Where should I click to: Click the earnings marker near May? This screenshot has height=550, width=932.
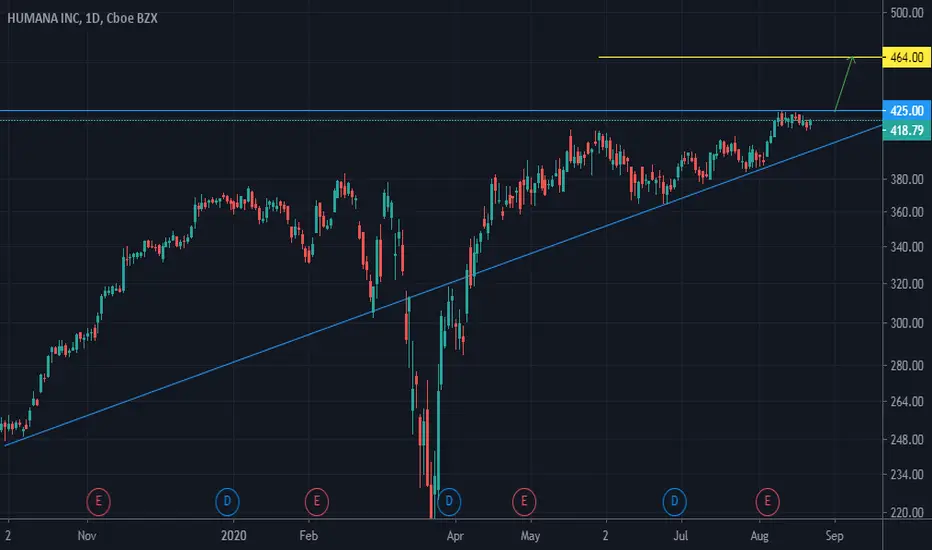pos(524,501)
